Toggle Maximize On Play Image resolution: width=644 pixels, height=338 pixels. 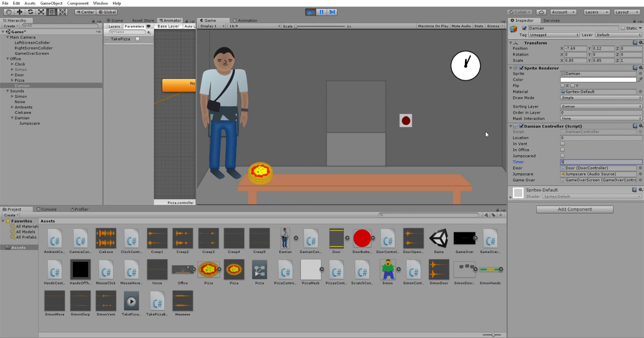pyautogui.click(x=433, y=26)
